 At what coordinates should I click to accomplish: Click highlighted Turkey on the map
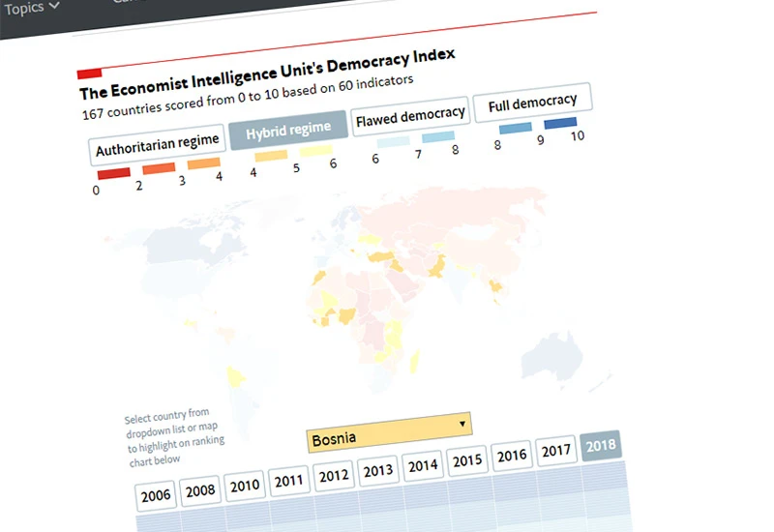pos(381,256)
